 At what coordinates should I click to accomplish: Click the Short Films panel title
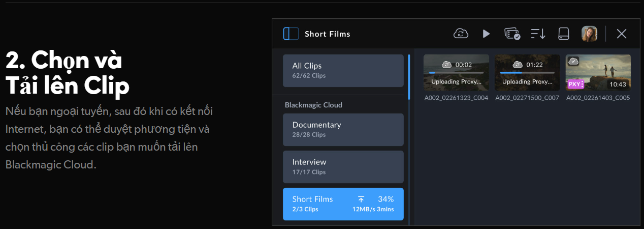pyautogui.click(x=328, y=34)
